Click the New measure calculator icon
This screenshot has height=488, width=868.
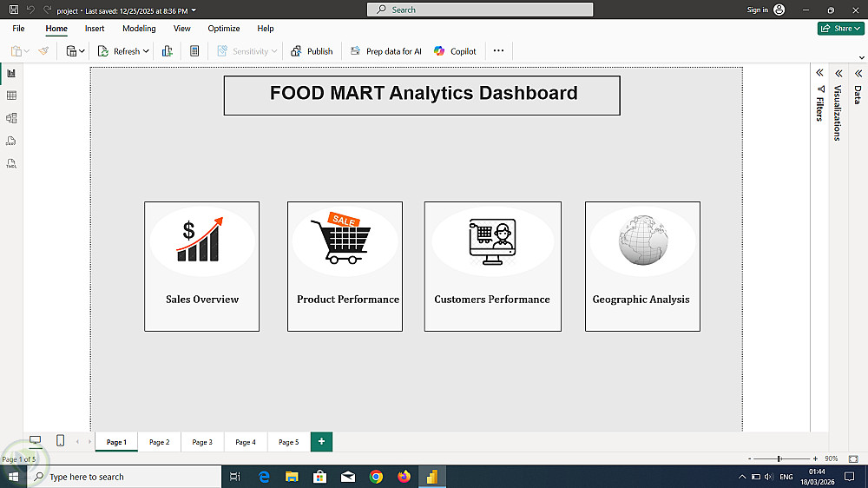(194, 51)
